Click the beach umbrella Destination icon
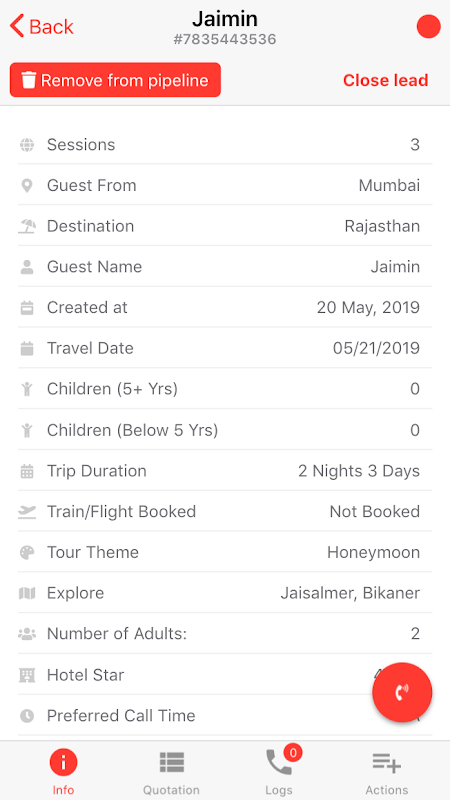 click(x=27, y=226)
